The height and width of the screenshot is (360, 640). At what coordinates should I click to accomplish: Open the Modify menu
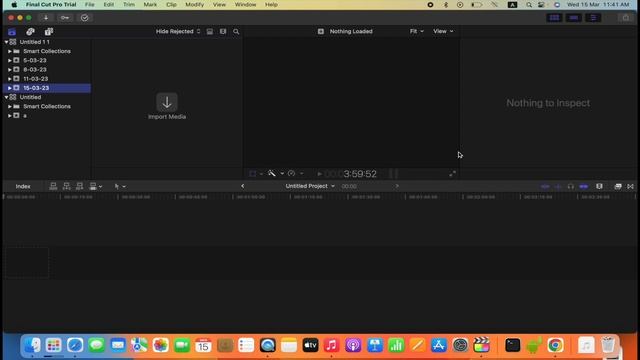coord(195,5)
